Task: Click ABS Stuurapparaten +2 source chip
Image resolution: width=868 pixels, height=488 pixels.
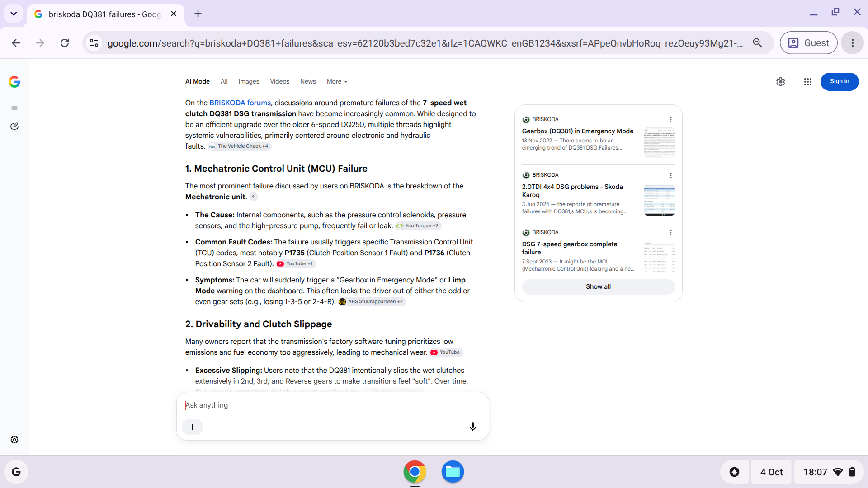Action: coord(372,301)
